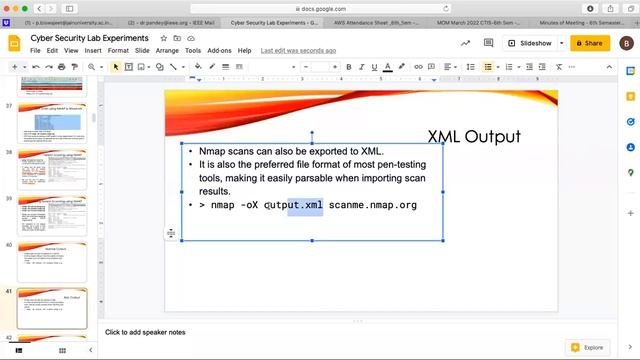Click the increase indent icon
The image size is (640, 360).
click(542, 67)
